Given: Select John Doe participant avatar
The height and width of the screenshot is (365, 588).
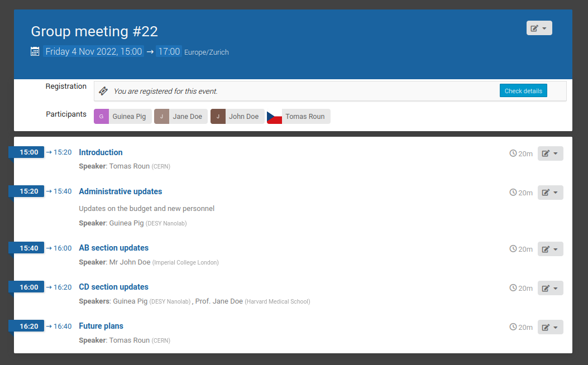Looking at the screenshot, I should [218, 116].
